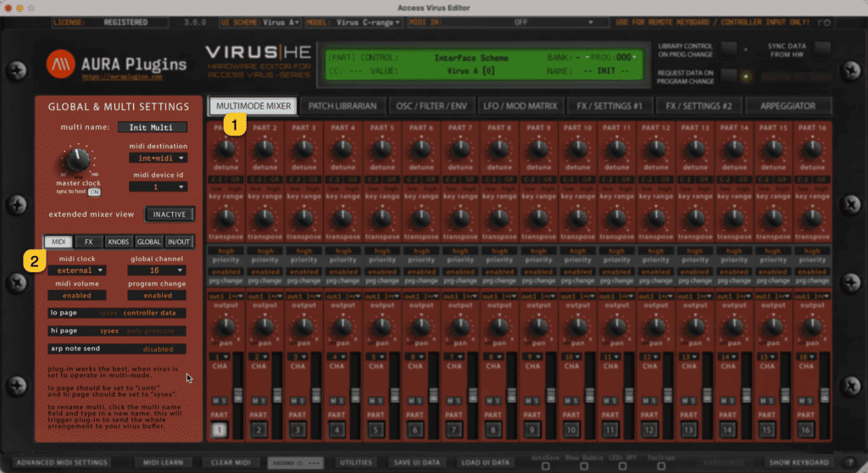Image resolution: width=868 pixels, height=473 pixels.
Task: Click Save UI Data button
Action: coord(417,463)
